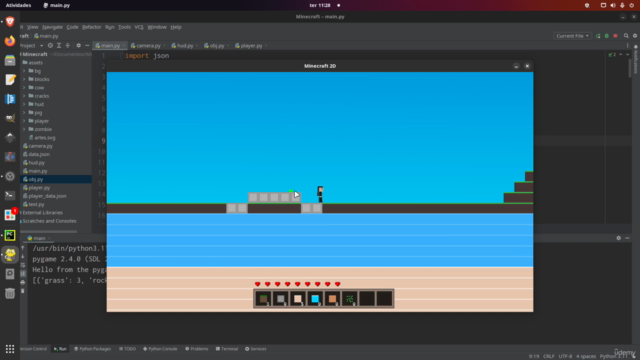This screenshot has height=360, width=640.
Task: Click the player character in the game
Action: point(320,194)
